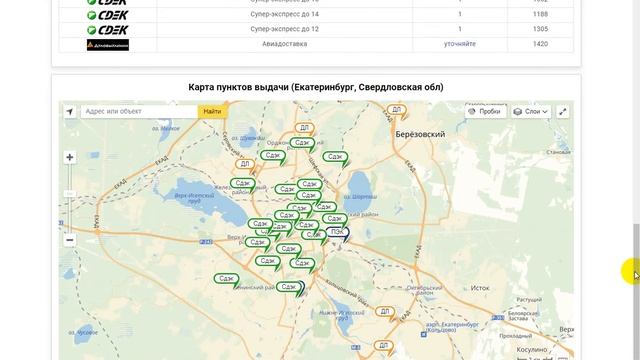Select the ДЛ marker above the Орджоникидзевский label
Viewport: 640px width, 360px height.
304,128
